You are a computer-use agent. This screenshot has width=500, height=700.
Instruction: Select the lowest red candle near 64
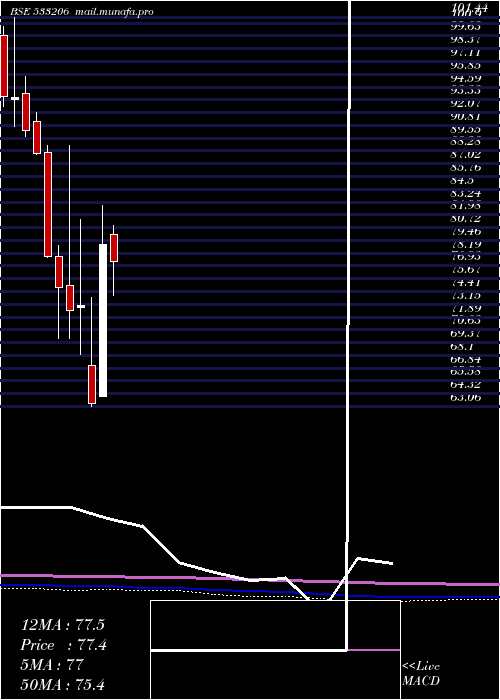(x=92, y=384)
